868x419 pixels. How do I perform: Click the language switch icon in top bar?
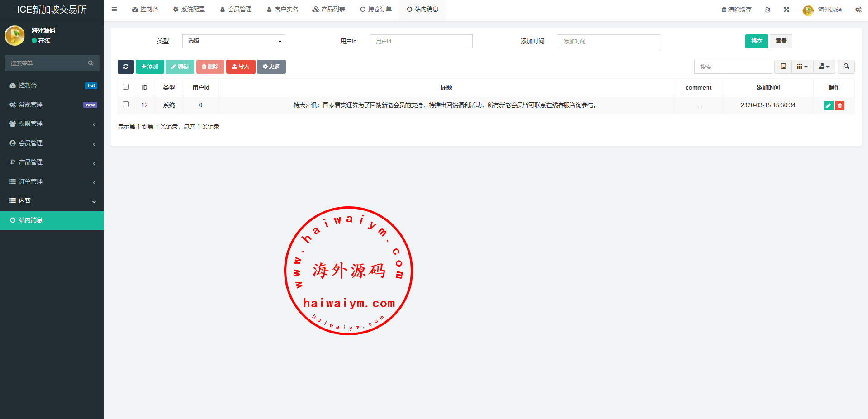(768, 10)
